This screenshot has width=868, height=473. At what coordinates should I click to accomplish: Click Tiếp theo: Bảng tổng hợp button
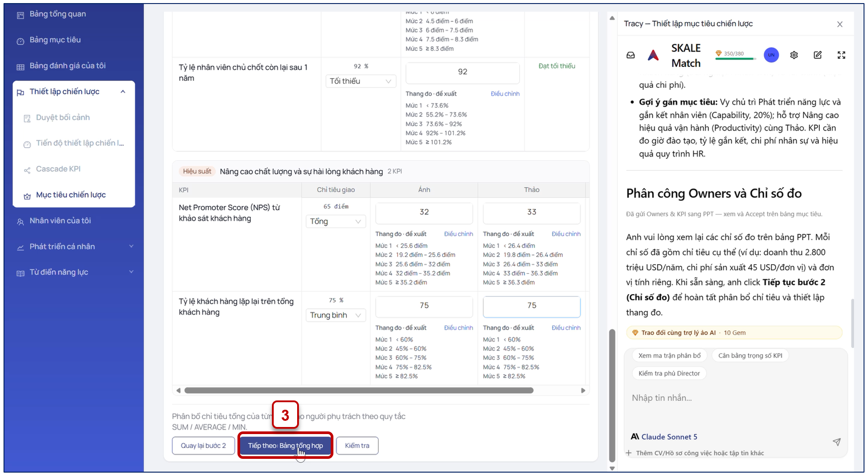click(x=285, y=446)
